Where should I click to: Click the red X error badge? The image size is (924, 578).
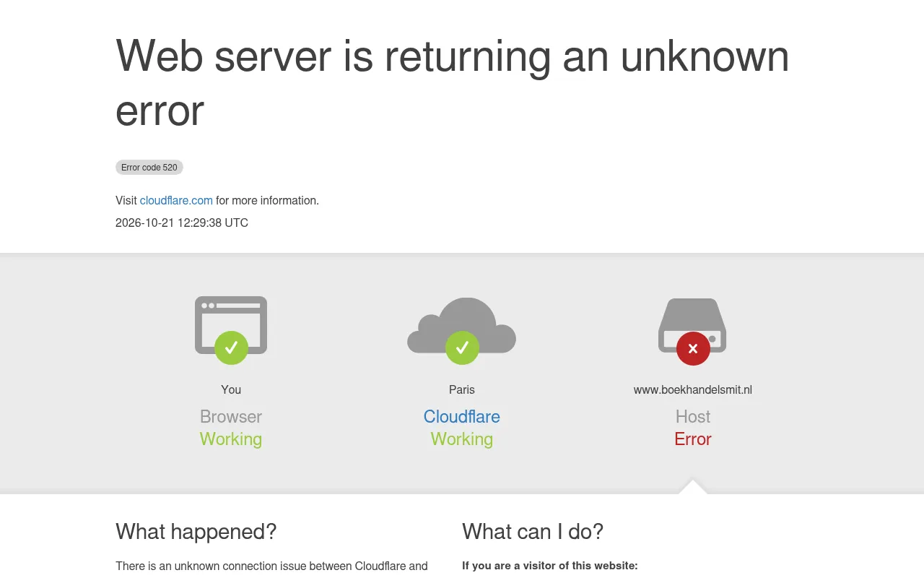[693, 348]
